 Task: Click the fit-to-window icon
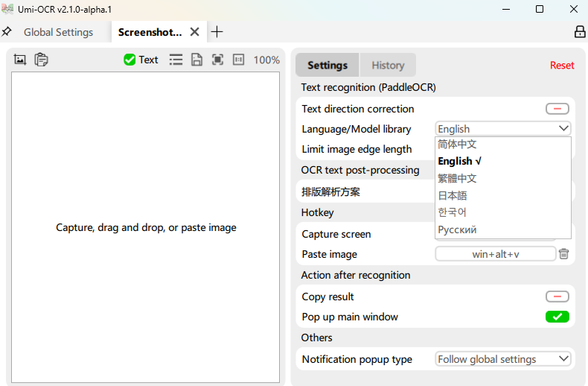click(x=217, y=60)
